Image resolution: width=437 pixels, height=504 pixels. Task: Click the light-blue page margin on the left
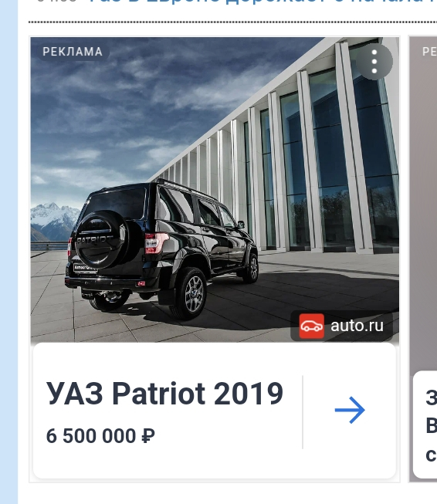8,252
